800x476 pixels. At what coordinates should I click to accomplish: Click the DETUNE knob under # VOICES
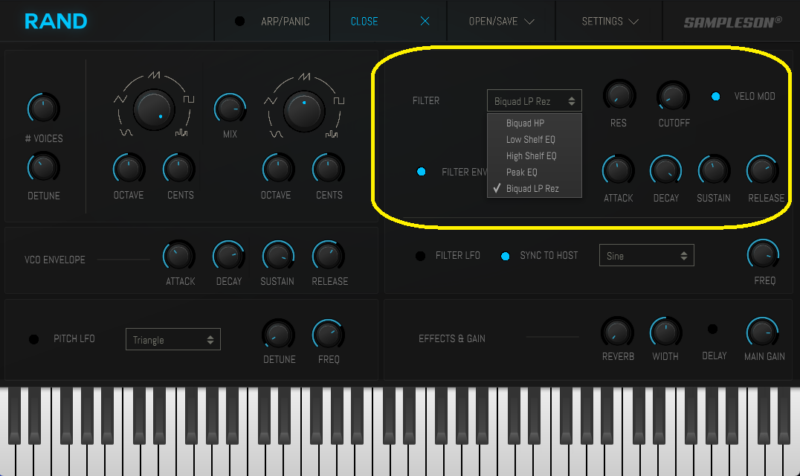pos(42,167)
